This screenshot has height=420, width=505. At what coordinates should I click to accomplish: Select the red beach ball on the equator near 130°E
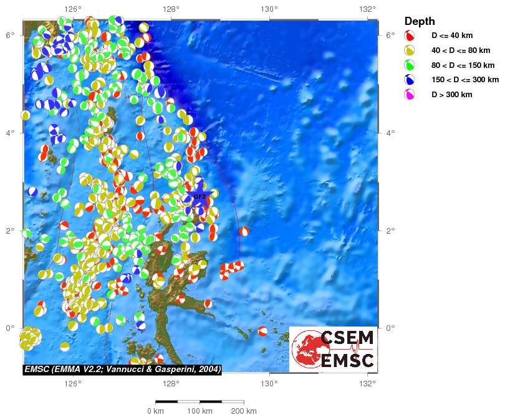click(263, 331)
